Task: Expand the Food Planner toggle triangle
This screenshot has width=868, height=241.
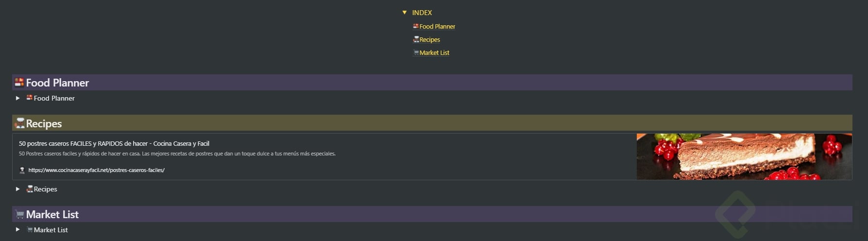Action: pyautogui.click(x=17, y=98)
